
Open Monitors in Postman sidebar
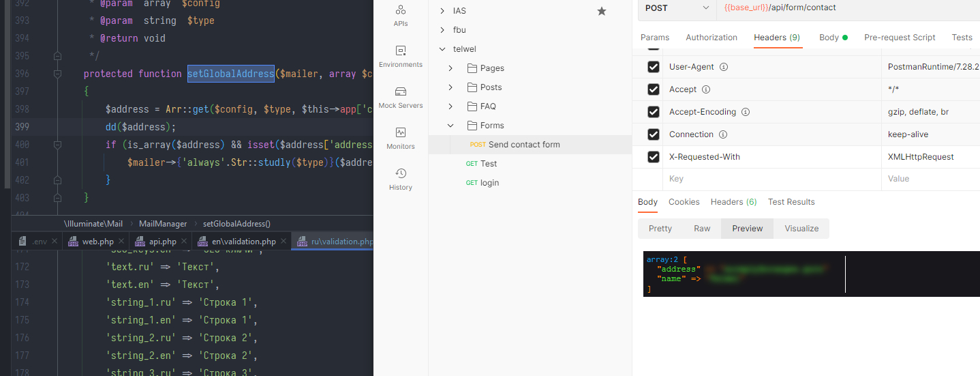point(401,138)
